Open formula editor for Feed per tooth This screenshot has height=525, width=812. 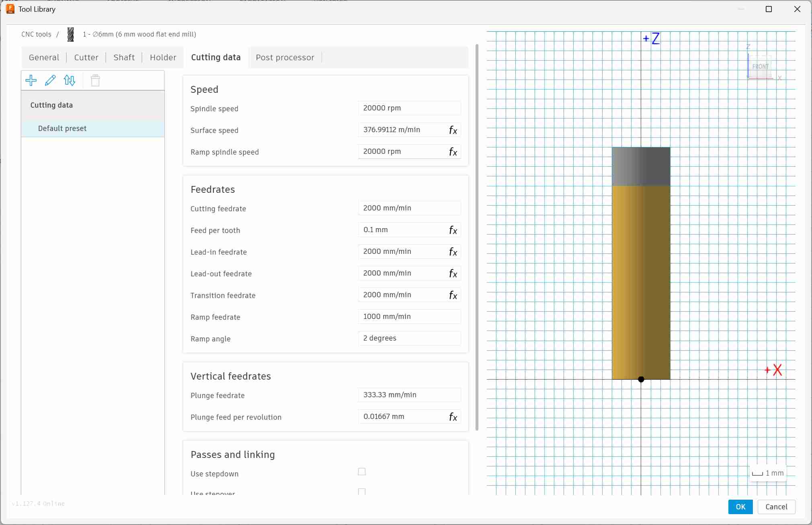453,230
